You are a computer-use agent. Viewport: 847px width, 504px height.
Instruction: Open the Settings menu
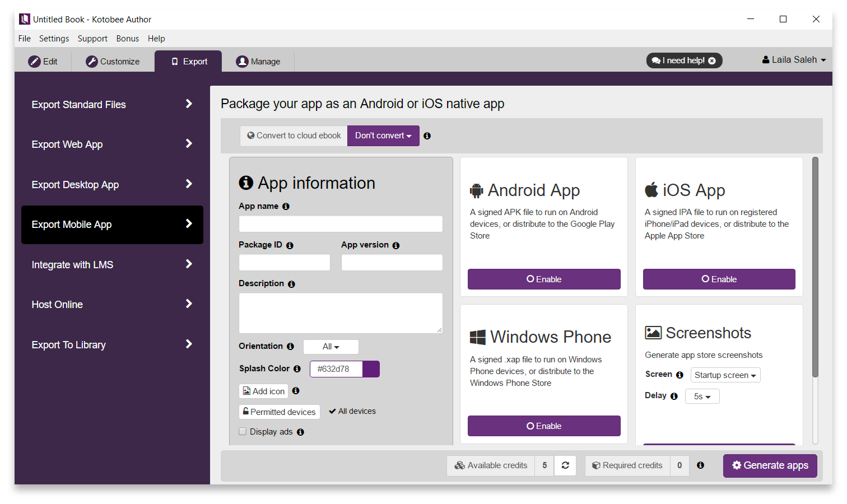tap(54, 39)
